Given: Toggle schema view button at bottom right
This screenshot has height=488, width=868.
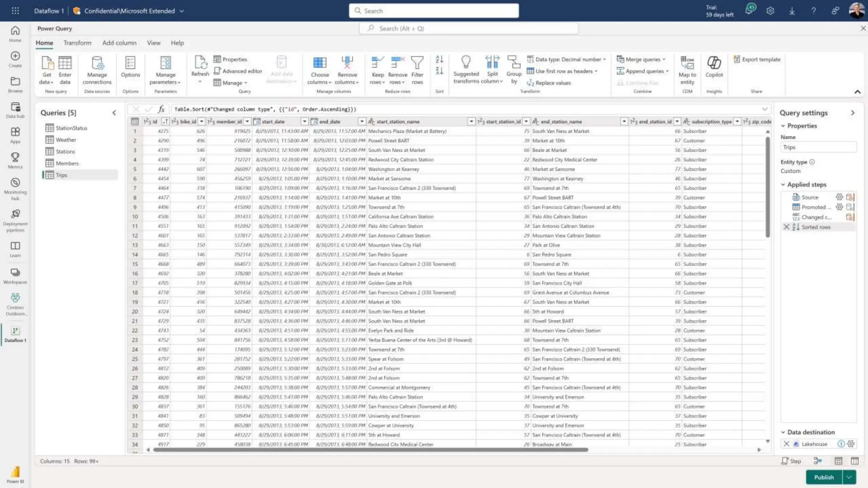Looking at the screenshot, I should (x=854, y=461).
